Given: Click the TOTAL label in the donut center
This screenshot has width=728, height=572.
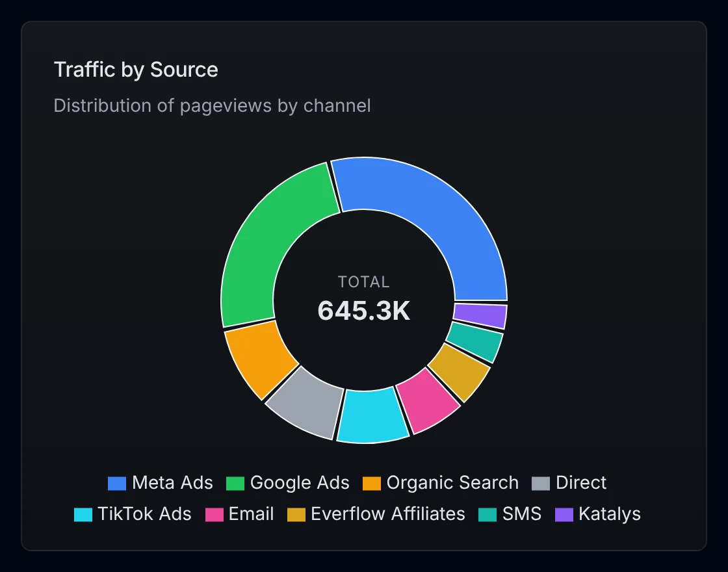Looking at the screenshot, I should pos(364,282).
